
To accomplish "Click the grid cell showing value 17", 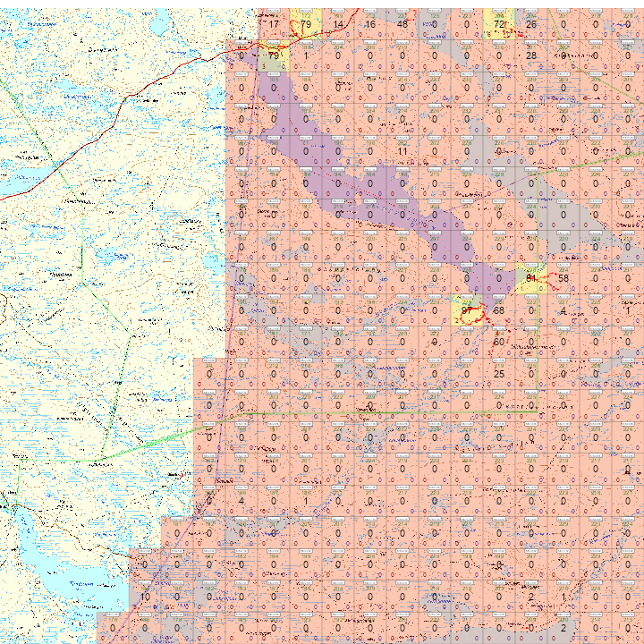I will pyautogui.click(x=274, y=24).
